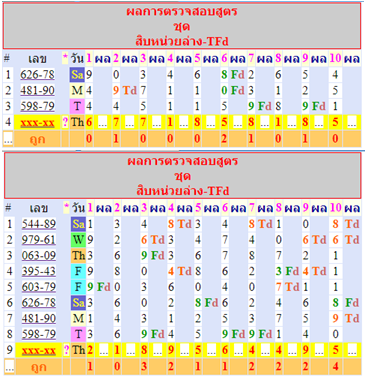Select the 'Sa' day cell of 544-89
Viewport: 365px width, 379px height.
coord(78,224)
